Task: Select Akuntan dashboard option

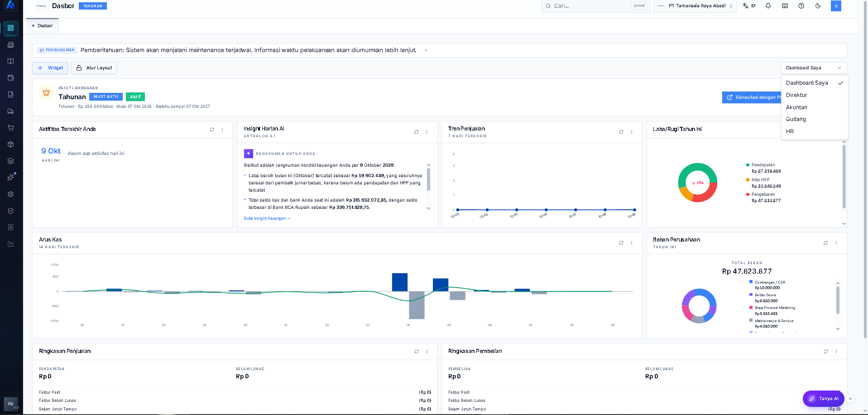Action: pyautogui.click(x=815, y=107)
